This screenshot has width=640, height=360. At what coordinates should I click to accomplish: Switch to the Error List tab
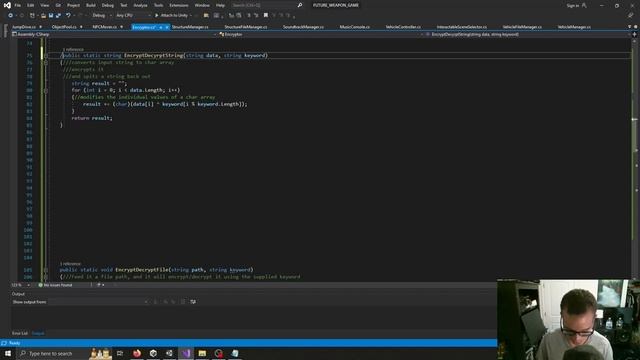[x=20, y=333]
